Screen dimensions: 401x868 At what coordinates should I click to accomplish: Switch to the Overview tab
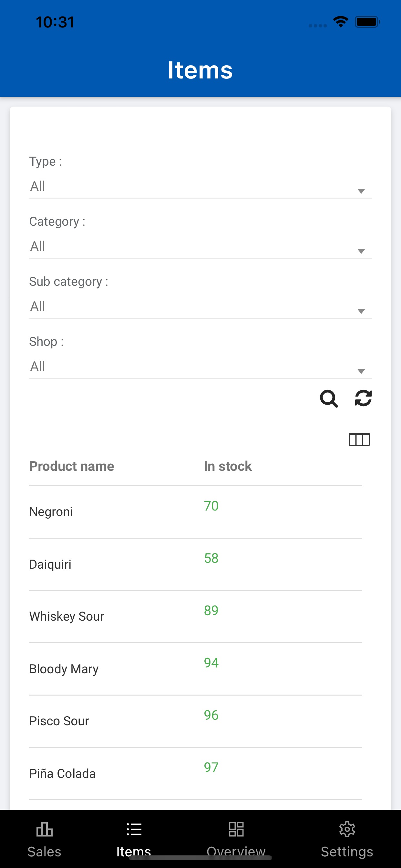(x=236, y=839)
